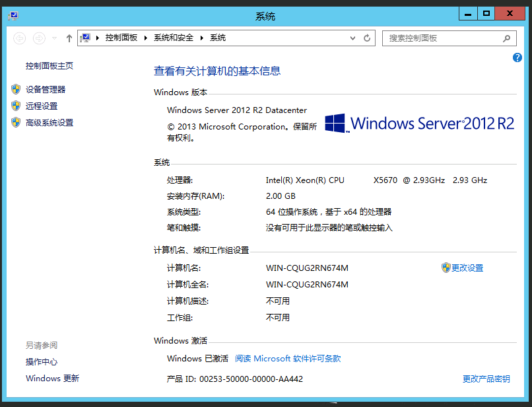Go up one level with the up arrow

tap(69, 38)
